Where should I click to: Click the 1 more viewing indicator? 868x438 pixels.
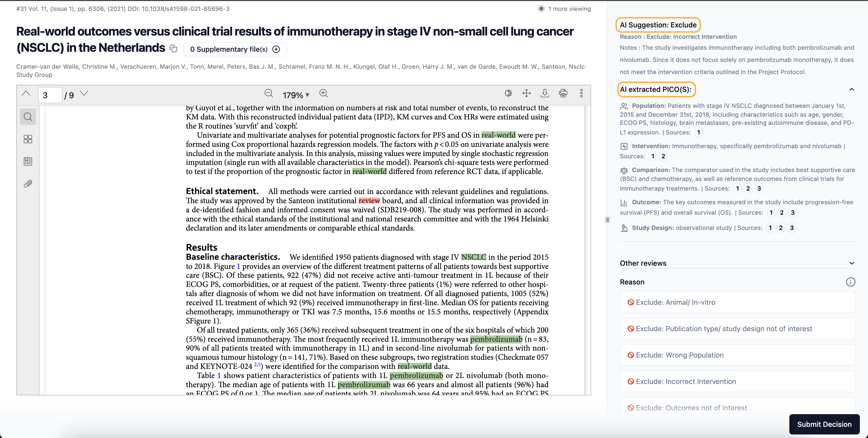pyautogui.click(x=564, y=9)
